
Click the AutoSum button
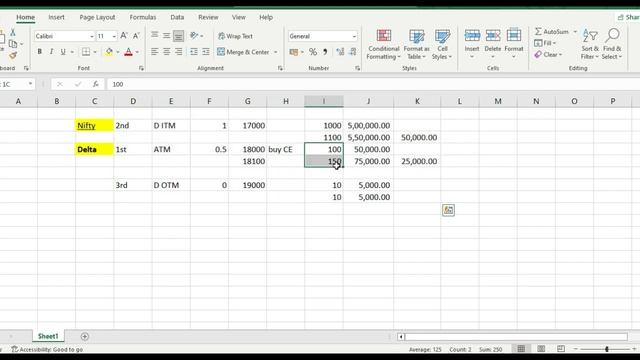[x=551, y=31]
